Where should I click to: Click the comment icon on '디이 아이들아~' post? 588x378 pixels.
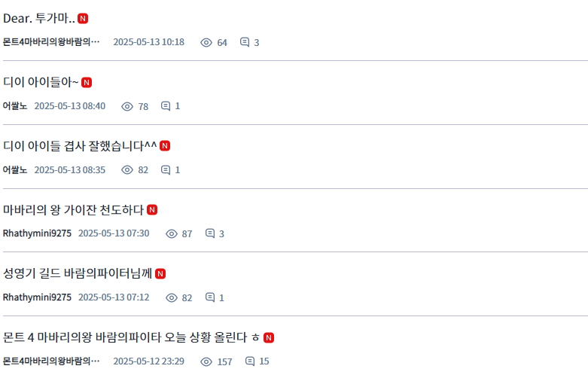click(x=166, y=106)
